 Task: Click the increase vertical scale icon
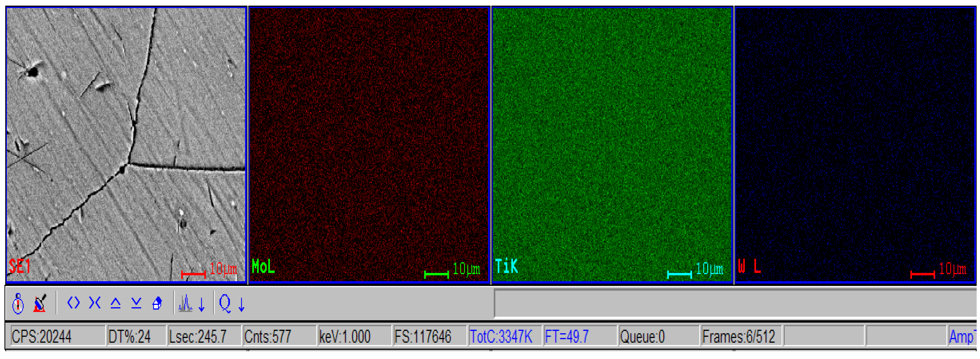click(x=115, y=303)
